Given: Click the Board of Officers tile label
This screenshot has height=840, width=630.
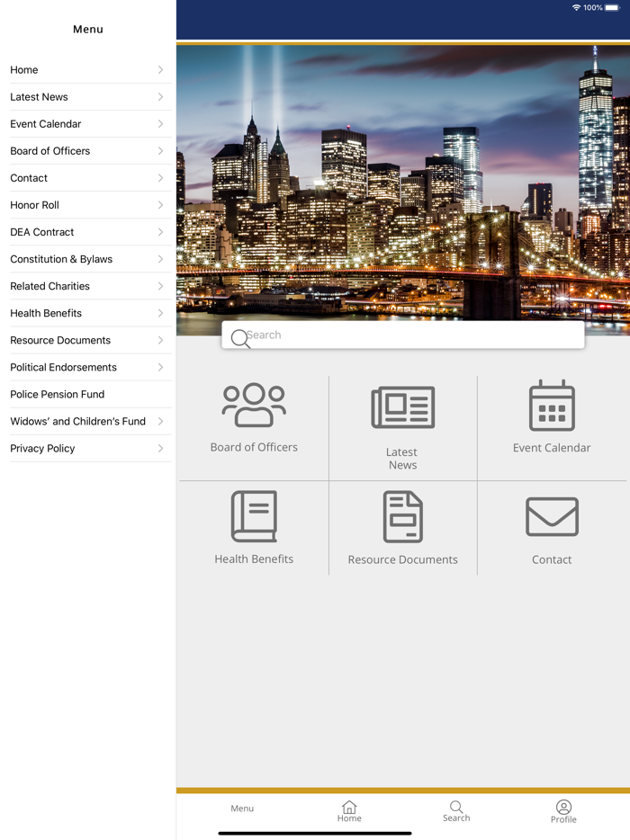Looking at the screenshot, I should pyautogui.click(x=254, y=447).
